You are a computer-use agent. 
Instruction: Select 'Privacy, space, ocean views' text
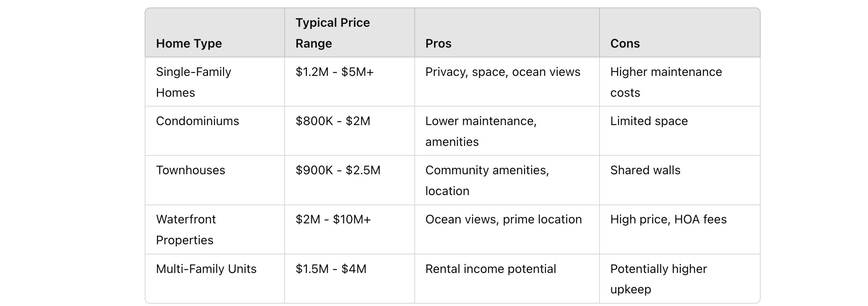(503, 72)
